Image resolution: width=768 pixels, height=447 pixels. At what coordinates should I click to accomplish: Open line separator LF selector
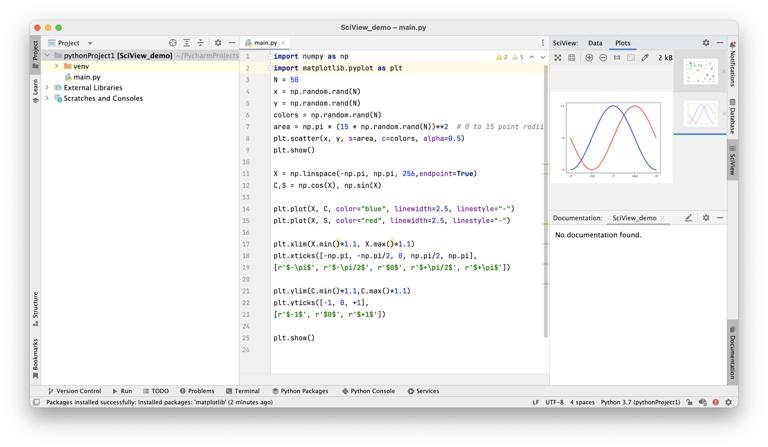tap(535, 402)
